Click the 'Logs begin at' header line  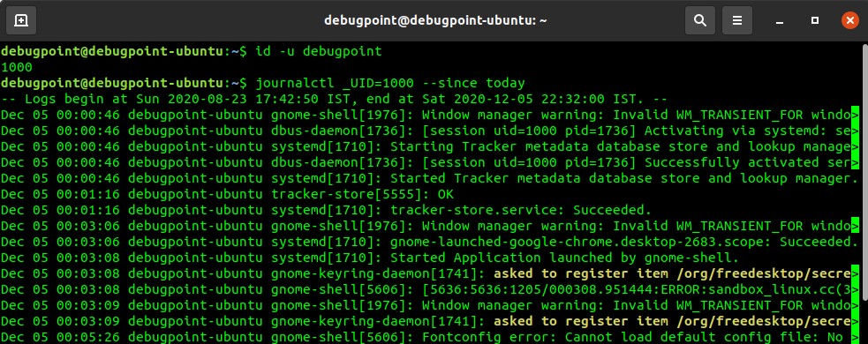(x=334, y=100)
